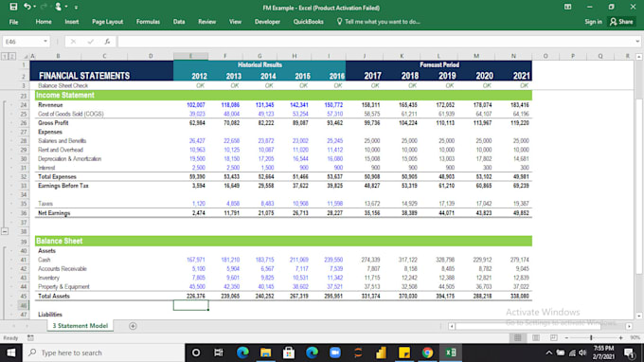Viewport: 644px width, 362px height.
Task: Open the Undo history dropdown arrow
Action: click(34, 7)
